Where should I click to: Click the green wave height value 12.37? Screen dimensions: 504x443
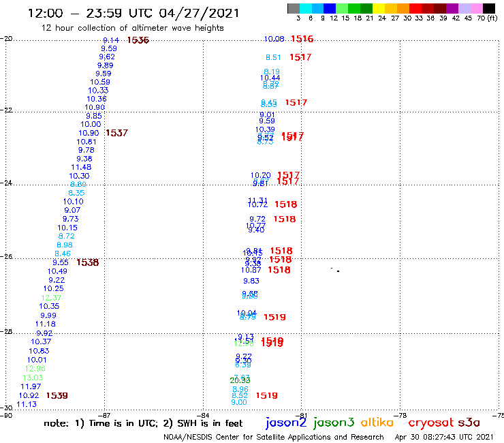51,298
